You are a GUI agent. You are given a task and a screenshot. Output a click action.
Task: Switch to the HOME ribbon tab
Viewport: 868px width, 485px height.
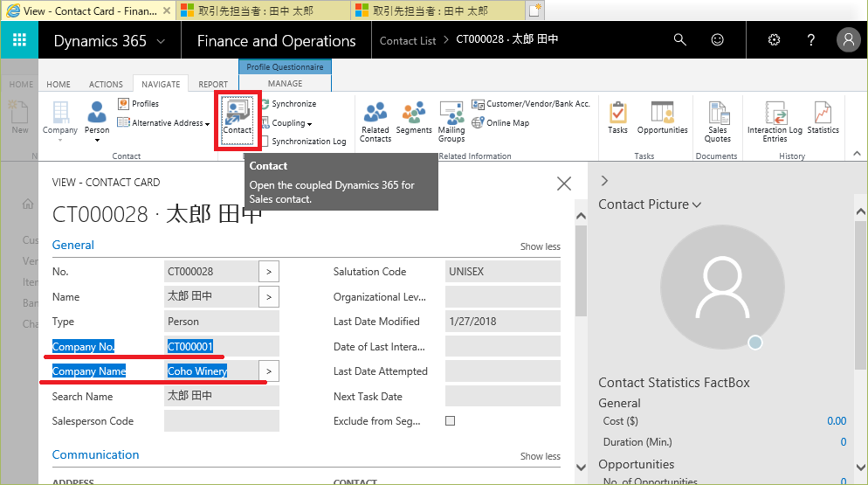pos(59,84)
